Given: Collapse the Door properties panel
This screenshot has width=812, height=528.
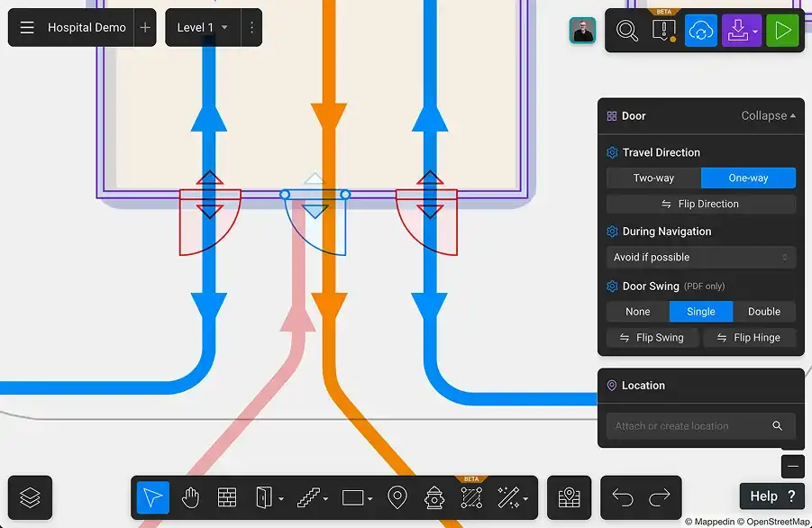Looking at the screenshot, I should [x=768, y=116].
